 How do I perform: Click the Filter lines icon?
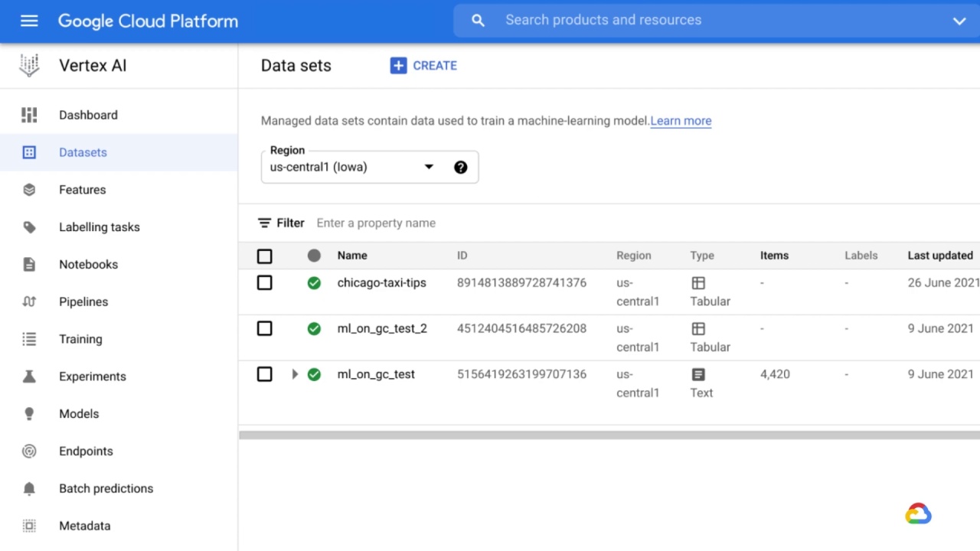(x=264, y=223)
